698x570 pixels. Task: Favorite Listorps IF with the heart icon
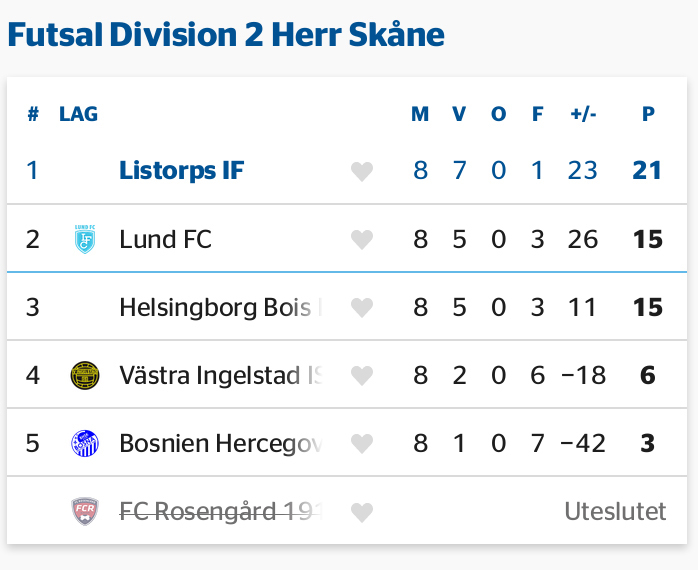[362, 171]
